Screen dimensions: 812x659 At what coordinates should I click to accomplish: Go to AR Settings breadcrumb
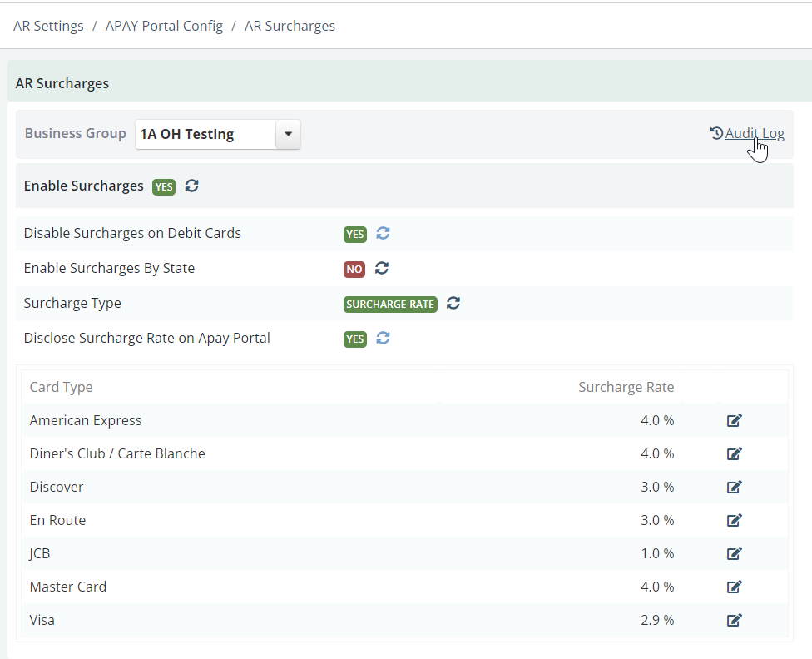coord(48,26)
